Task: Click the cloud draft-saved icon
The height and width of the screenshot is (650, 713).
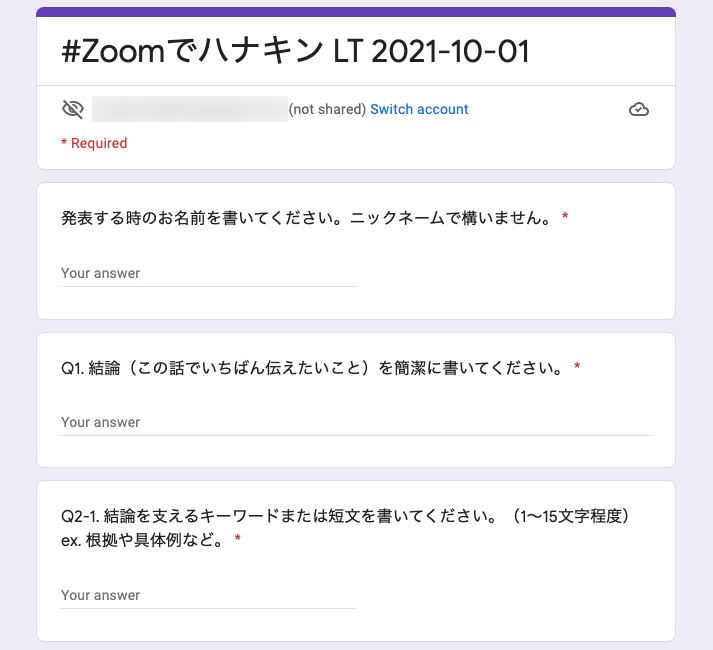Action: click(638, 110)
